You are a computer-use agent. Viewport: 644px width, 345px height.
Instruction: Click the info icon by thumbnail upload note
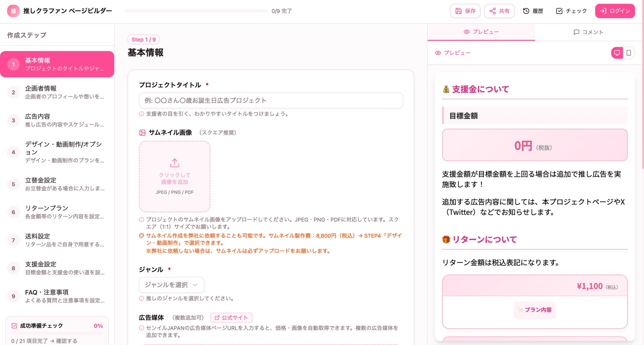(141, 219)
